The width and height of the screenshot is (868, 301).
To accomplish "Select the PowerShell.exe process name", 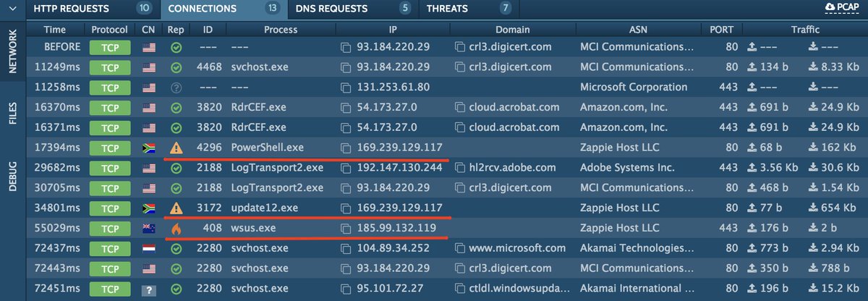I will 268,148.
